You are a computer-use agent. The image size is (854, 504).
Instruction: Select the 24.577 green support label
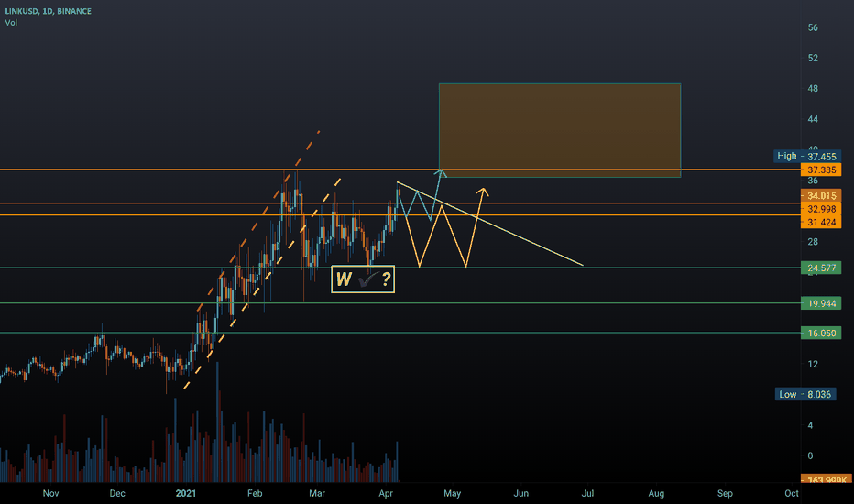[x=821, y=268]
